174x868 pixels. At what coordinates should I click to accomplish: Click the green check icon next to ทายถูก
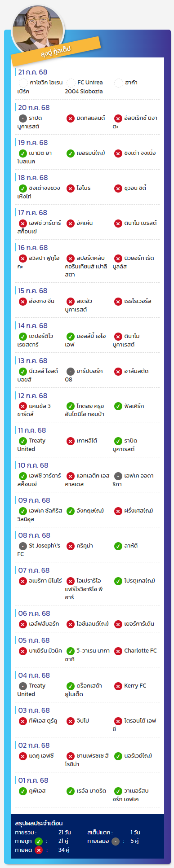pyautogui.click(x=39, y=841)
